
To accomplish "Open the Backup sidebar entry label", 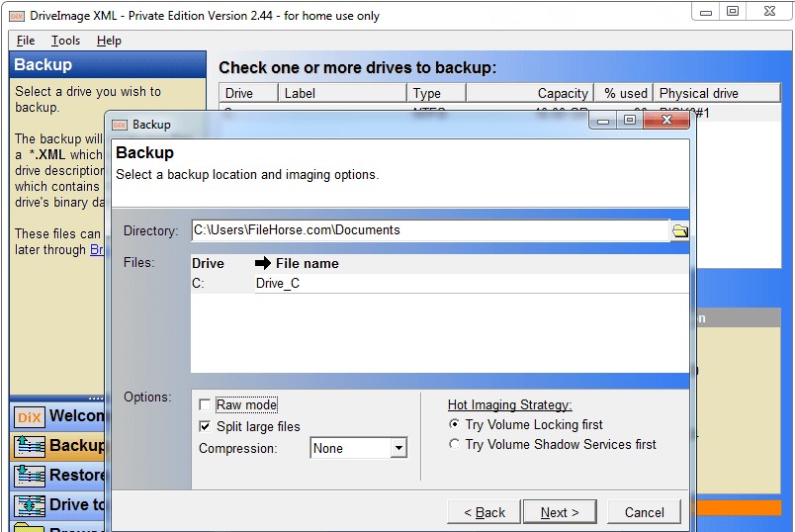I will coord(76,446).
